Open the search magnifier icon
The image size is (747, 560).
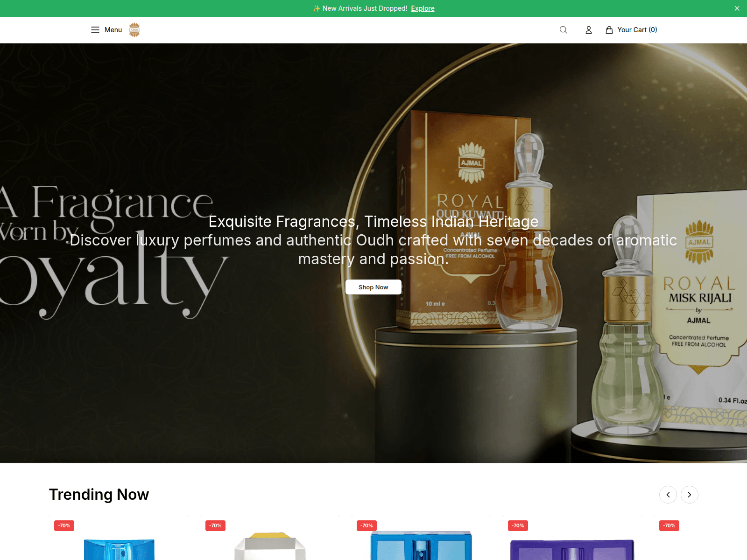564,30
